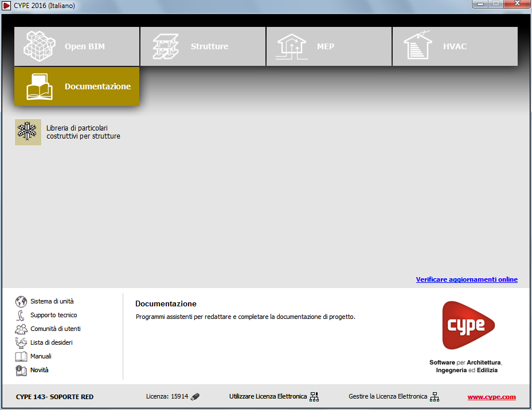Open Supporto tecnico
This screenshot has height=410, width=532.
[x=54, y=315]
